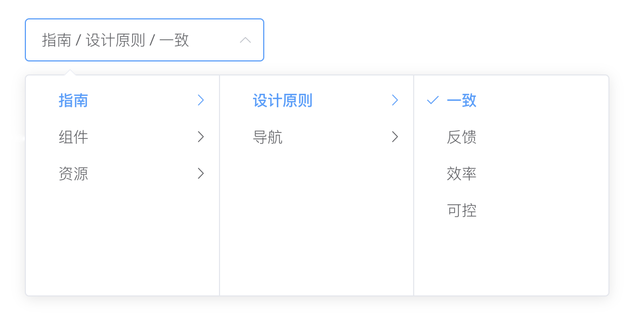644x331 pixels.
Task: Choose the 资源 category
Action: (x=73, y=174)
